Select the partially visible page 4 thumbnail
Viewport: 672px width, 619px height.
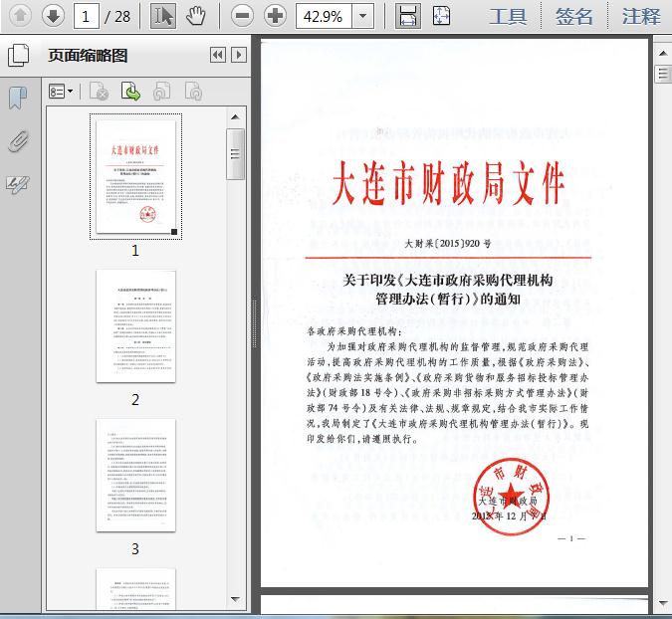135,589
